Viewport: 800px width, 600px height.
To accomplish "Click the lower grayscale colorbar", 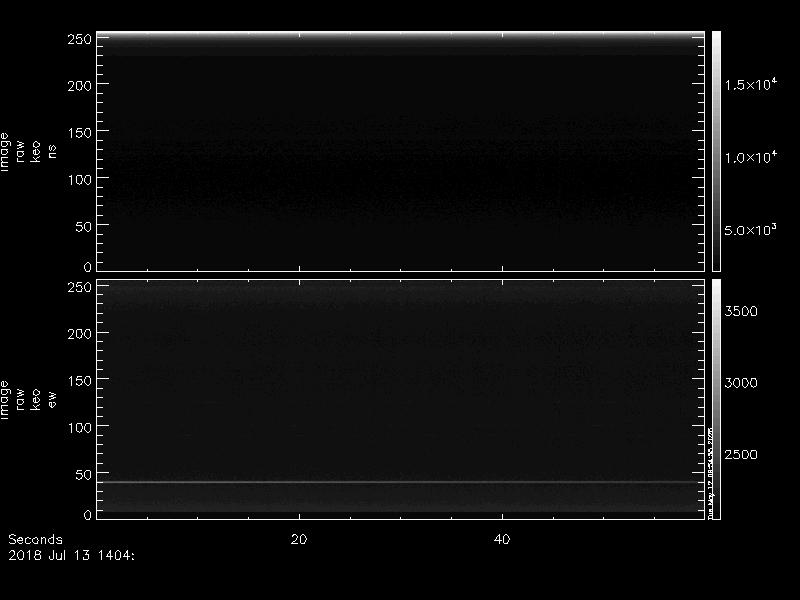I will point(716,399).
